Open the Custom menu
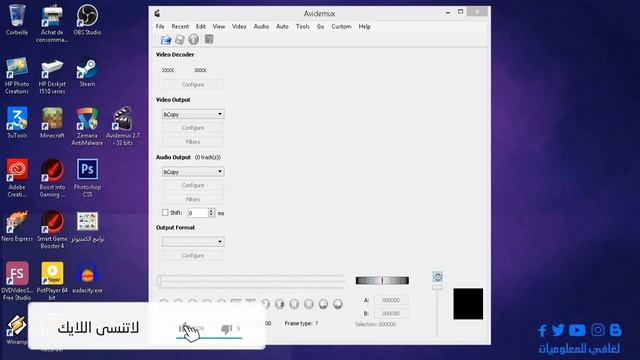640x360 pixels. coord(341,27)
